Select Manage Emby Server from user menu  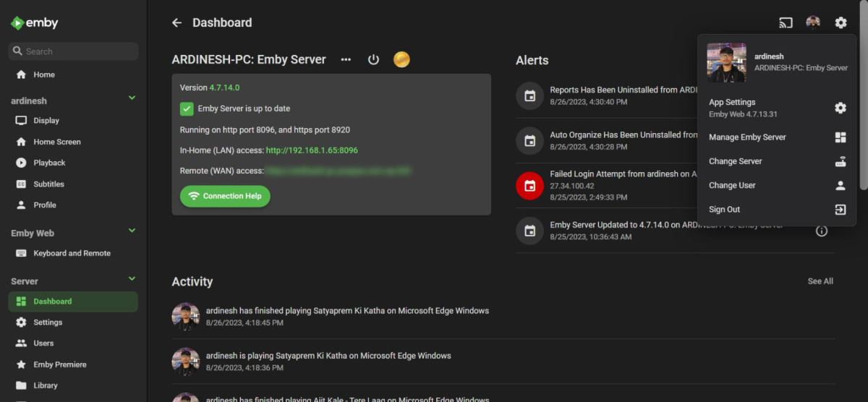click(747, 137)
